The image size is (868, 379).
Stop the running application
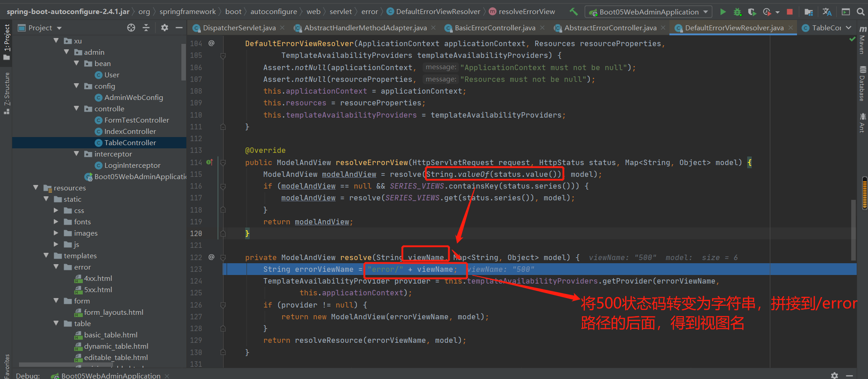click(x=790, y=12)
